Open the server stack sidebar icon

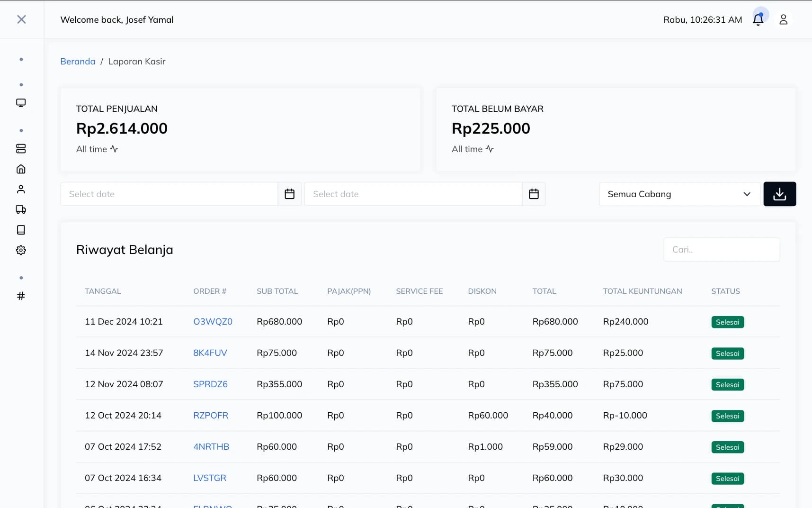(21, 149)
